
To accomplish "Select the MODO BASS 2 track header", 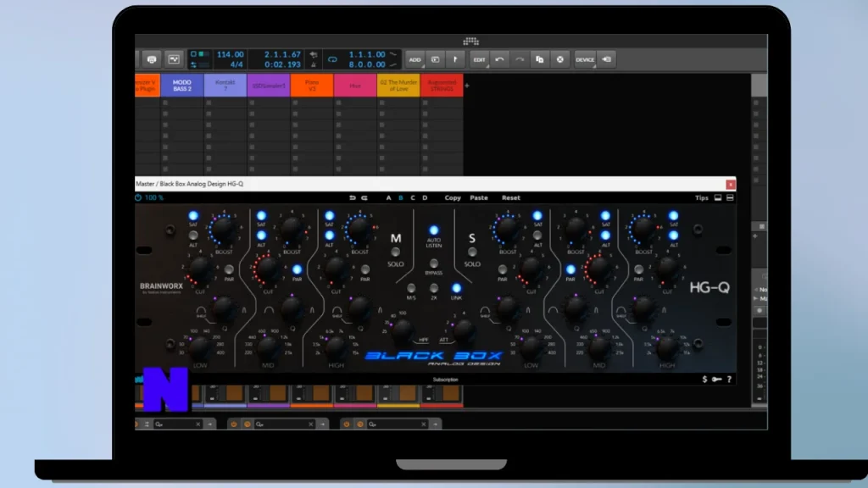I will click(182, 86).
